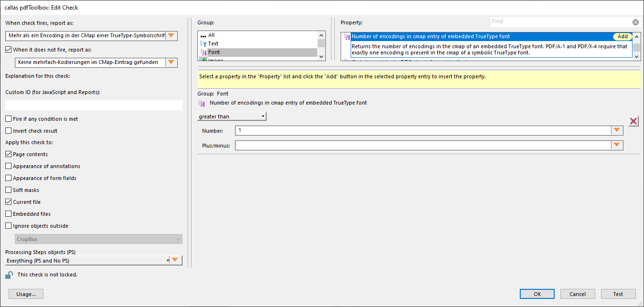
Task: Click orange arrow beside Number field
Action: (617, 131)
